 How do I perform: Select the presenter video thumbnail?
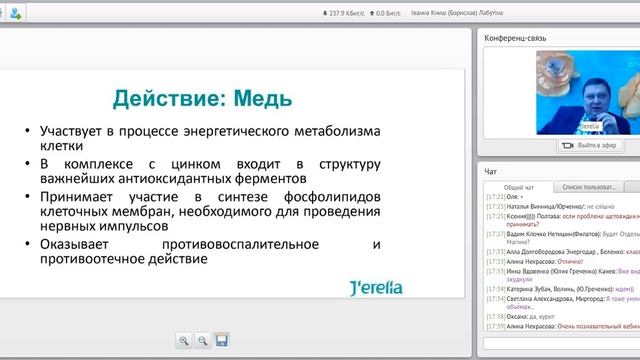588,93
